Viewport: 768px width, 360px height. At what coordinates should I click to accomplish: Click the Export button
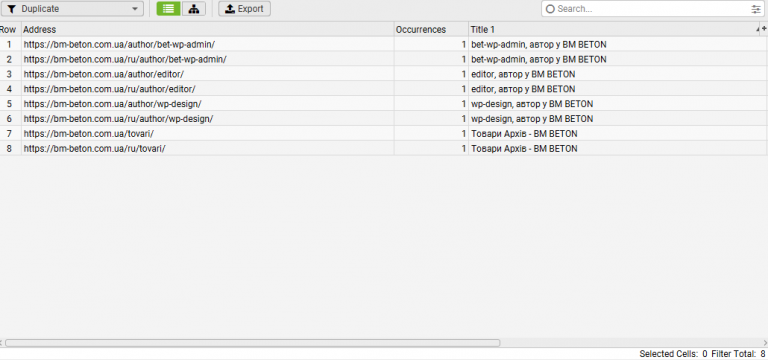tap(244, 9)
